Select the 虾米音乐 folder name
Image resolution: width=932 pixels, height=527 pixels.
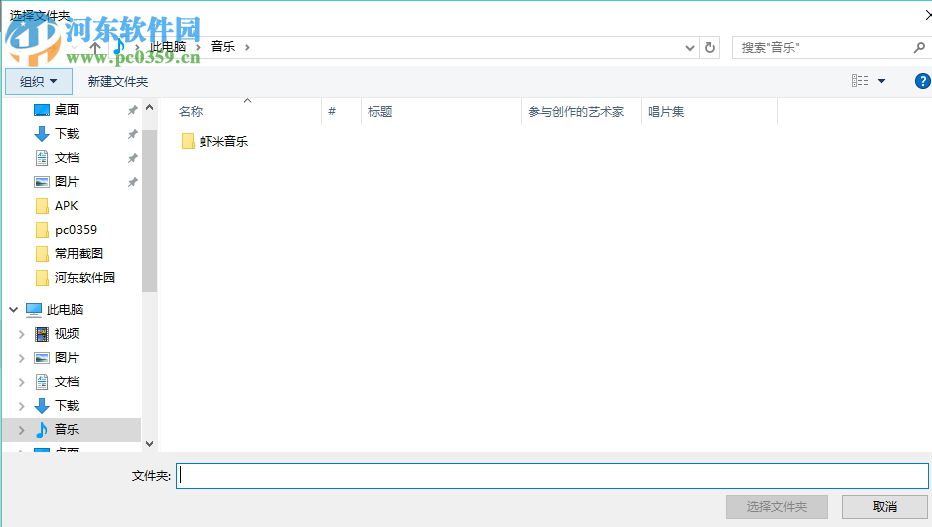223,141
